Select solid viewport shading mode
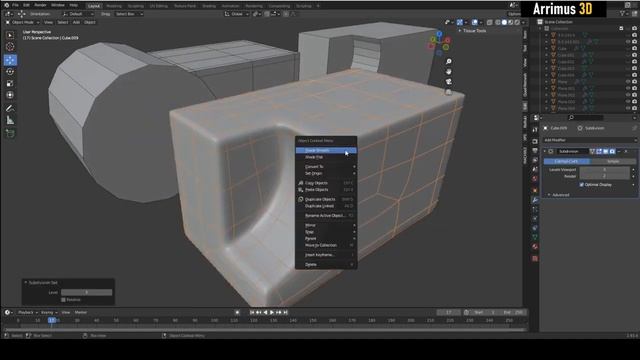 (504, 22)
